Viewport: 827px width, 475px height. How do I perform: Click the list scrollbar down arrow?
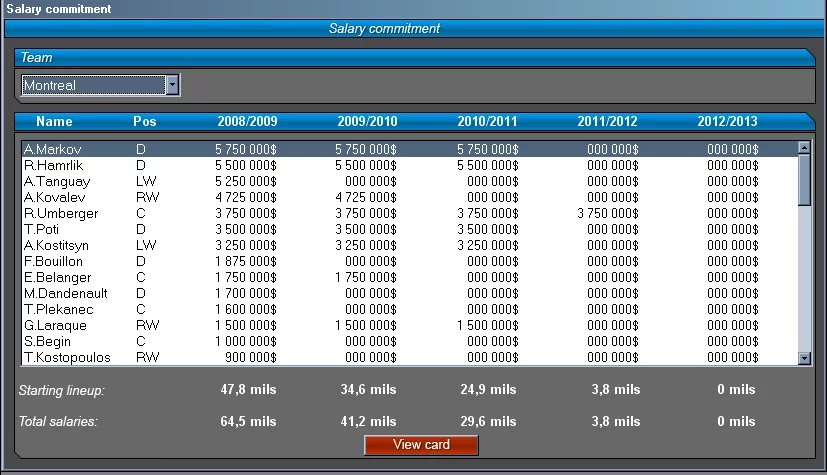pos(804,358)
